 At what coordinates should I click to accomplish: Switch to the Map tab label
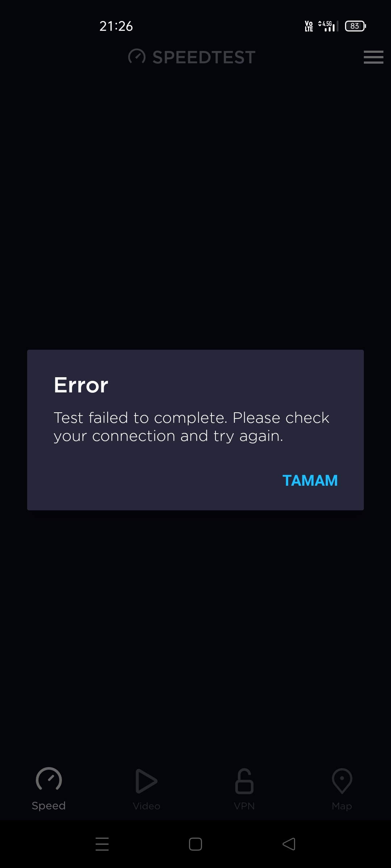(x=342, y=807)
